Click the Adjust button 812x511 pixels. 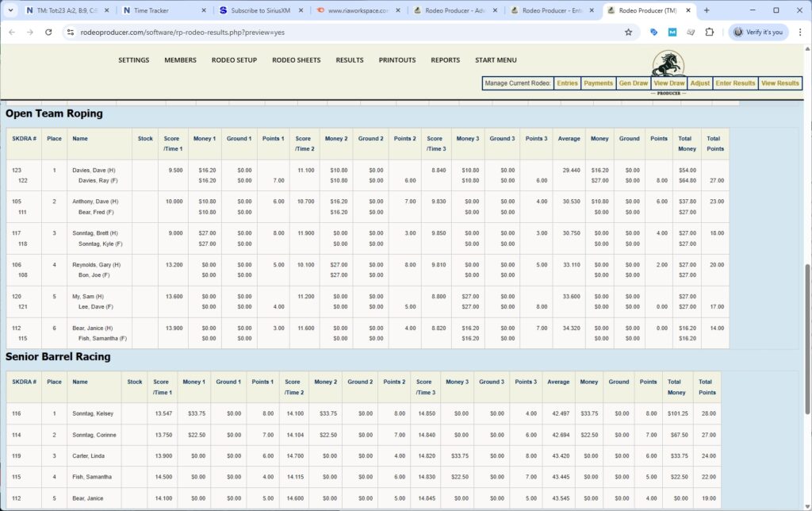point(699,83)
